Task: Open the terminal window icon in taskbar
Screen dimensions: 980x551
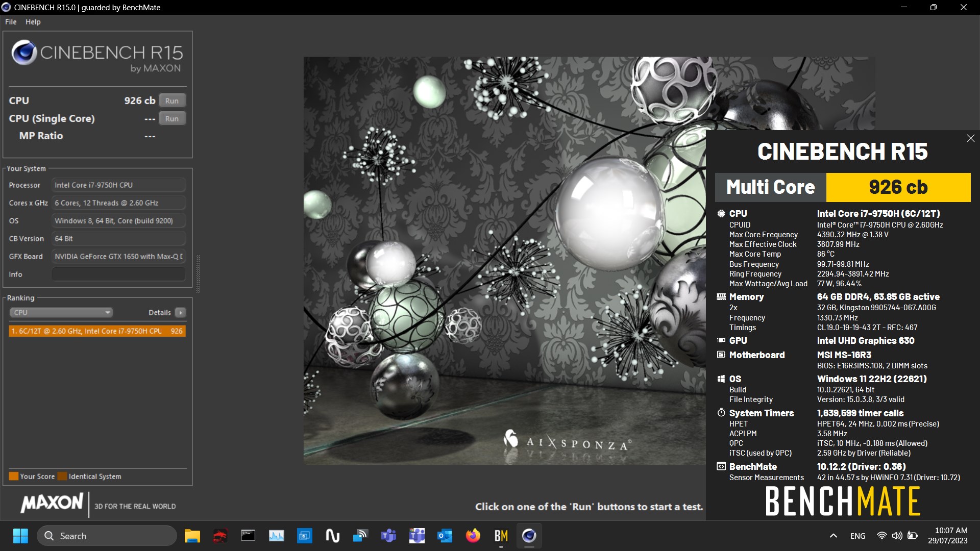Action: [x=248, y=536]
